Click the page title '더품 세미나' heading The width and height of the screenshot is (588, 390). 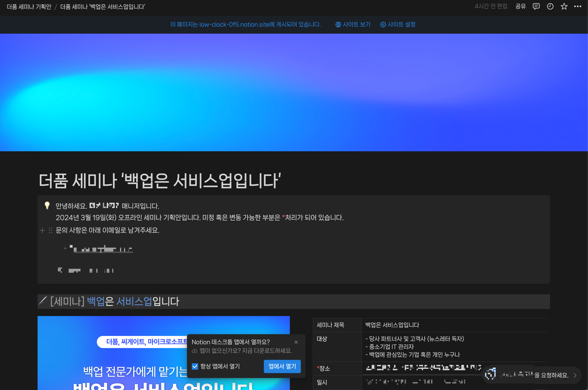click(160, 181)
